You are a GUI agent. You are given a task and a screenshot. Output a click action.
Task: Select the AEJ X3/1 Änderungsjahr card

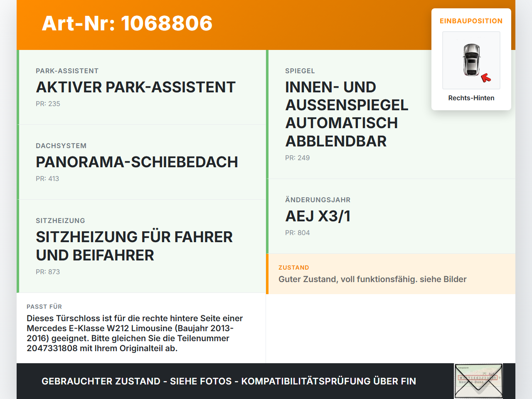391,216
